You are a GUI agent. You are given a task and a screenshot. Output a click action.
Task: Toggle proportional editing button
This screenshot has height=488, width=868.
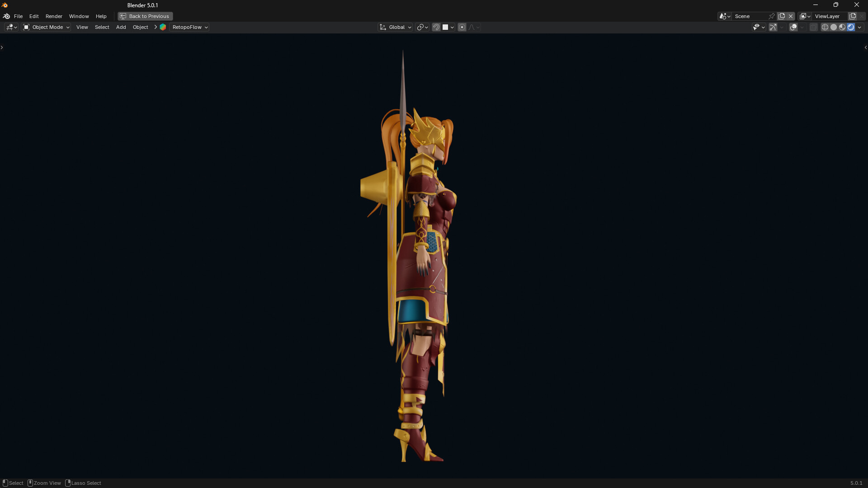tap(462, 27)
